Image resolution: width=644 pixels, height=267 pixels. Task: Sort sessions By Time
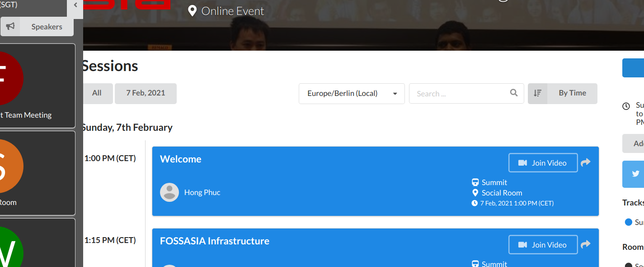[x=563, y=93]
